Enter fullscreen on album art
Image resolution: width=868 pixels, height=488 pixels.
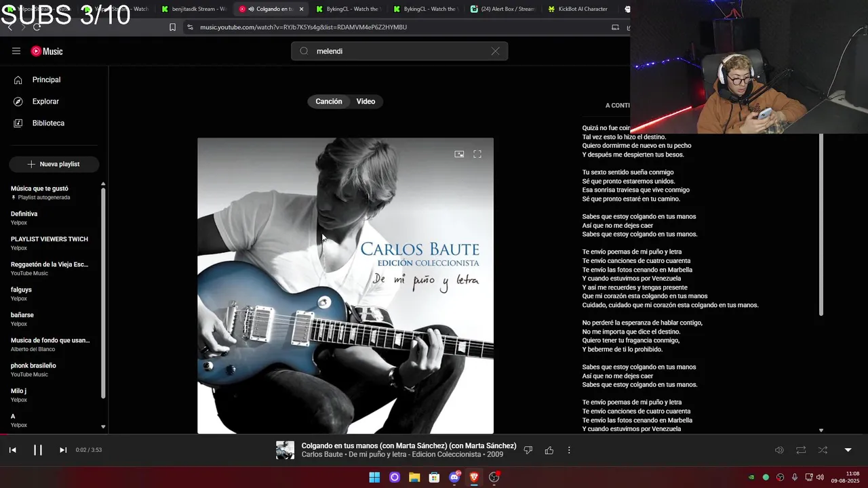(477, 155)
